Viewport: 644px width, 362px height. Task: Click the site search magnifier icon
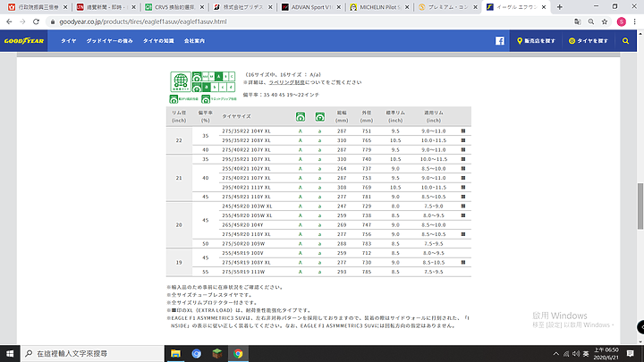(625, 41)
